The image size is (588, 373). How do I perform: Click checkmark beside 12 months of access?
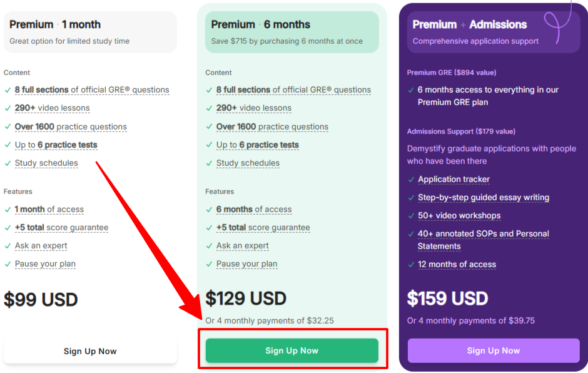coord(411,265)
